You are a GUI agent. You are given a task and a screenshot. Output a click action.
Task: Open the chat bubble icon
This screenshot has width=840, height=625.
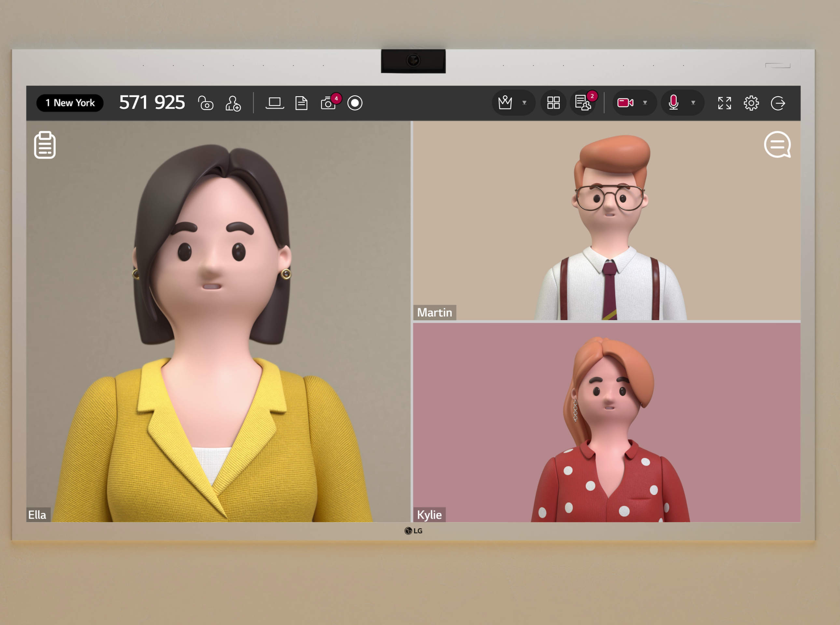(777, 145)
